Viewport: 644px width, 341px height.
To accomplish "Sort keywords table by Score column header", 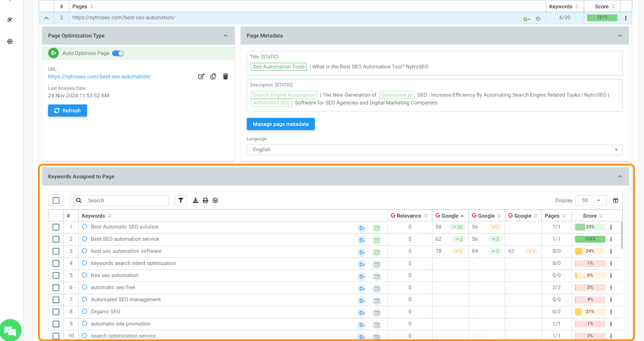I will pos(593,216).
